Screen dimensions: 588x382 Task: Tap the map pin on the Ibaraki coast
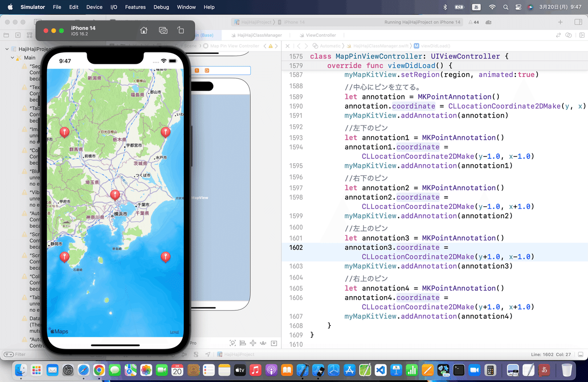(166, 132)
